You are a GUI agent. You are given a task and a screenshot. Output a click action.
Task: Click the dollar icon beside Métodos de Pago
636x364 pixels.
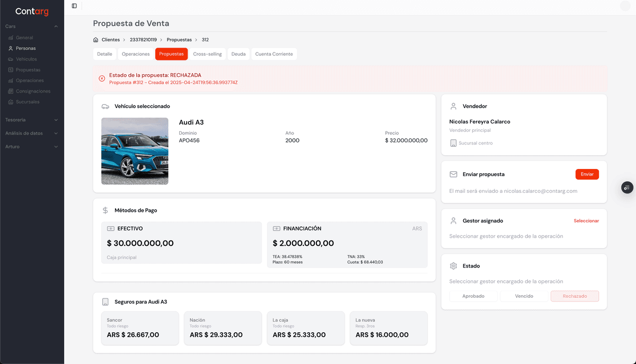pos(105,210)
